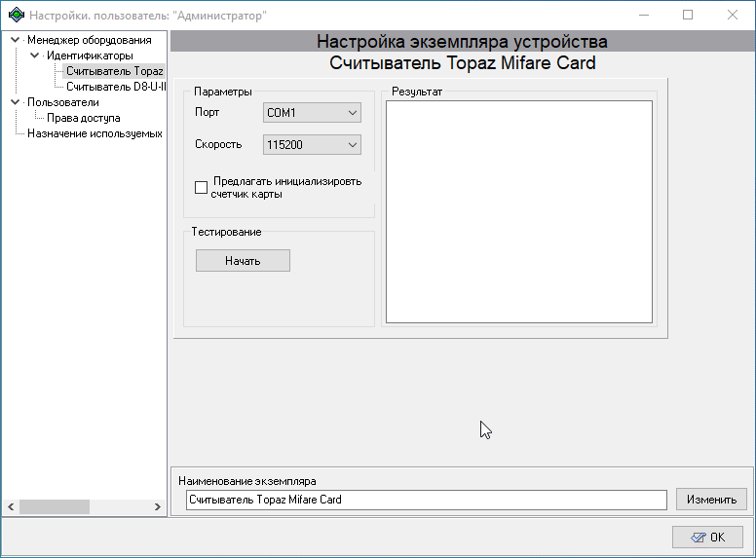Collapse the Пользователи tree node
The width and height of the screenshot is (756, 558).
[15, 102]
